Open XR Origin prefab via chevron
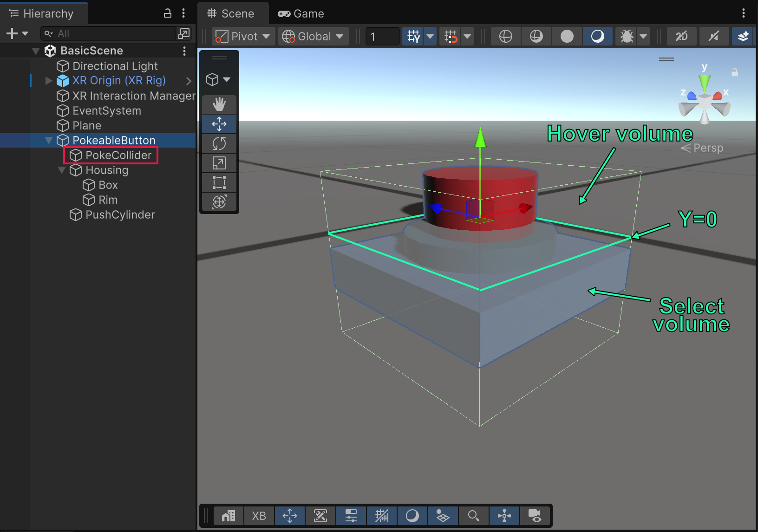The width and height of the screenshot is (758, 532). click(x=189, y=81)
